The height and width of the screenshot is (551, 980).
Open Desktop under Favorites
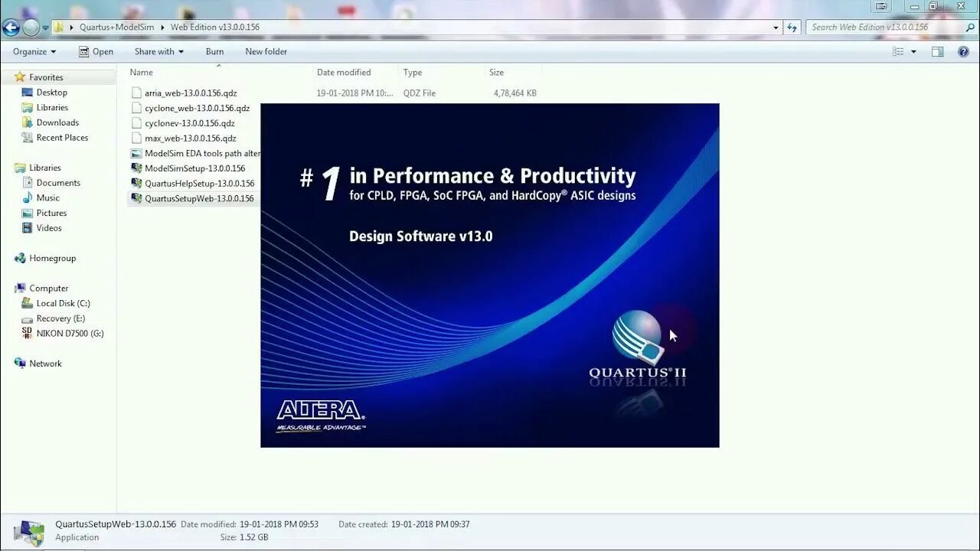pos(52,93)
